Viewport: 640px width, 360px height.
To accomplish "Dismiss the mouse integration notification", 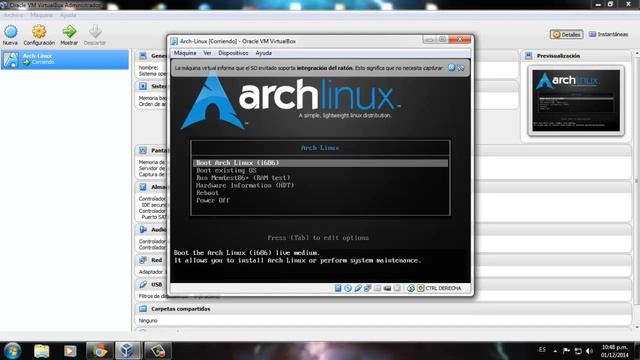I will coord(451,67).
